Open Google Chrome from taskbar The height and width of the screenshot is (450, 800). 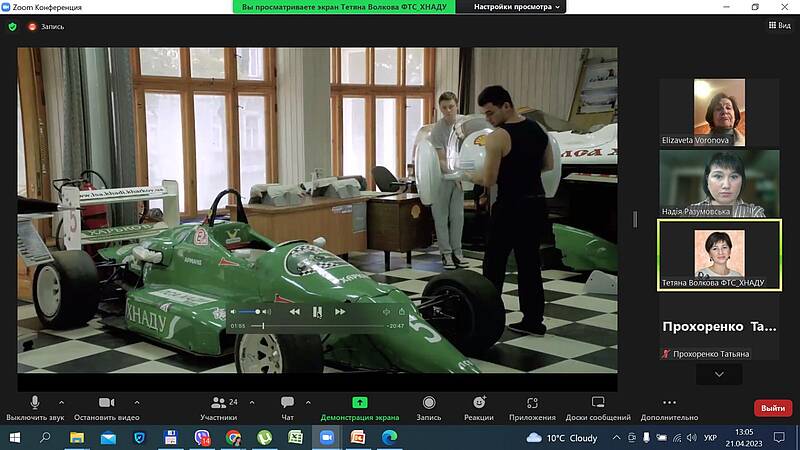(234, 438)
